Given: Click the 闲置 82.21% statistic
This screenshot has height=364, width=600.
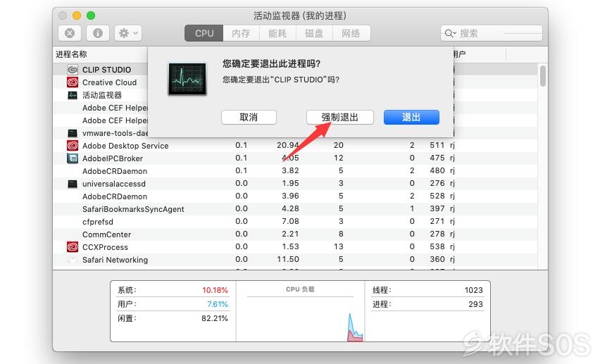Looking at the screenshot, I should click(173, 318).
